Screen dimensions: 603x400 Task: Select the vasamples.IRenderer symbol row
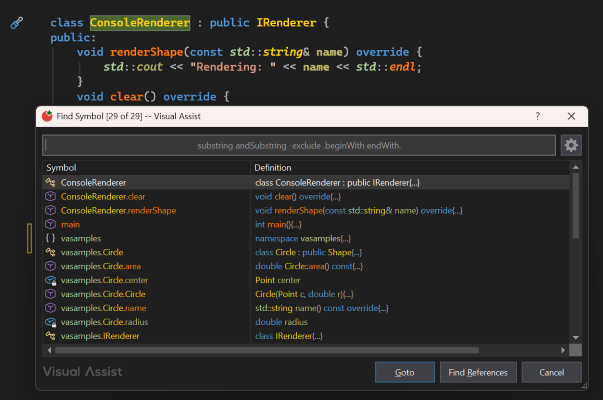[100, 337]
